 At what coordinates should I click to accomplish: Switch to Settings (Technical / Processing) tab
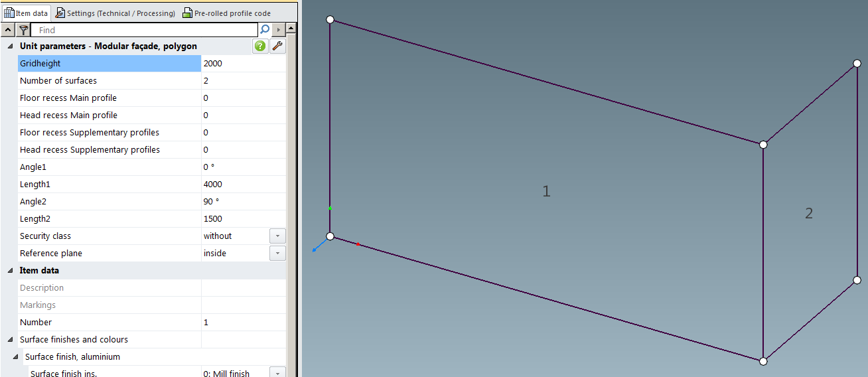tap(115, 13)
